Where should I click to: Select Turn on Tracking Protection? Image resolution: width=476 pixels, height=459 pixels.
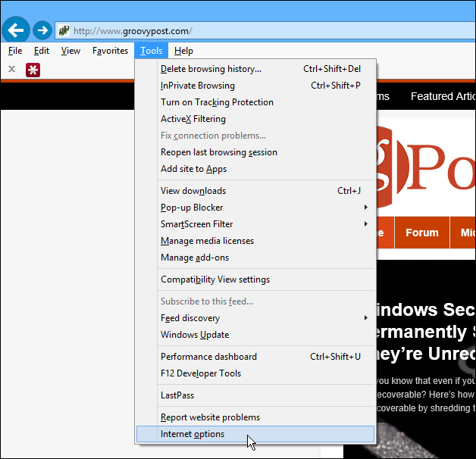[x=255, y=102]
